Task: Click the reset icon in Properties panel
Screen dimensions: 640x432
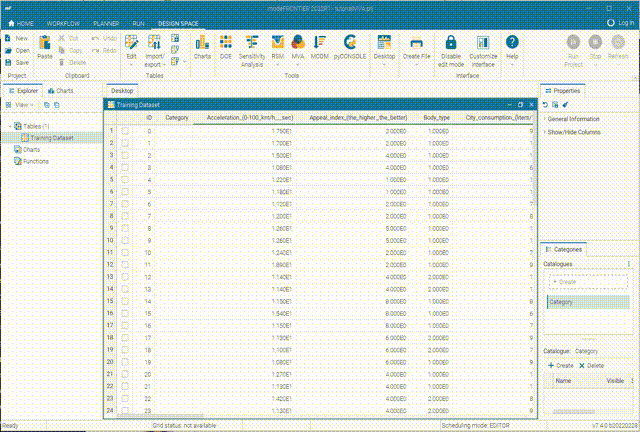Action: pos(545,105)
